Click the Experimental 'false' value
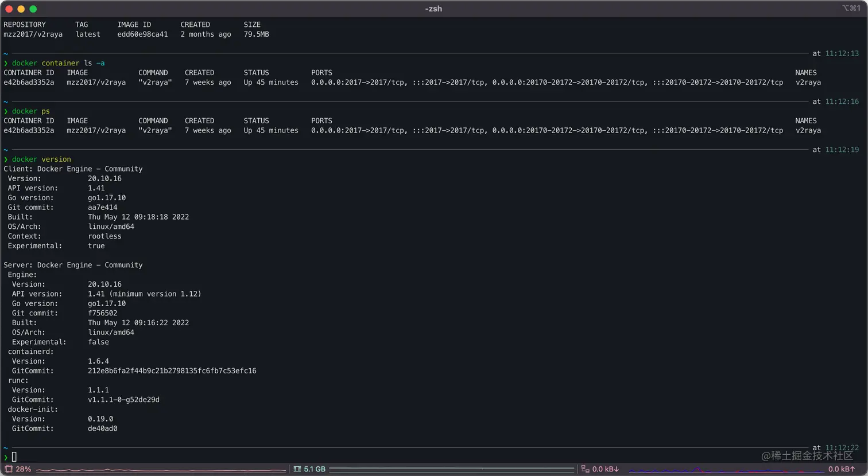The height and width of the screenshot is (476, 868). [x=98, y=342]
